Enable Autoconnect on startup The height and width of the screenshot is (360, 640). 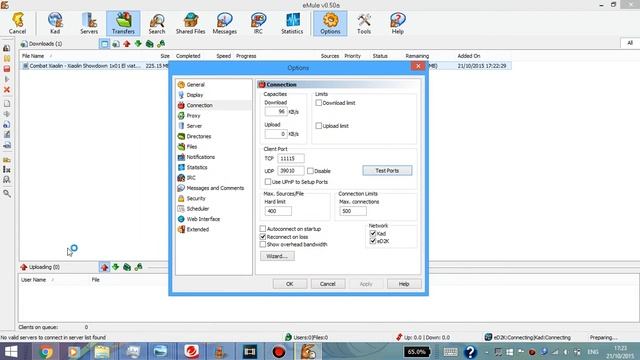tap(263, 229)
